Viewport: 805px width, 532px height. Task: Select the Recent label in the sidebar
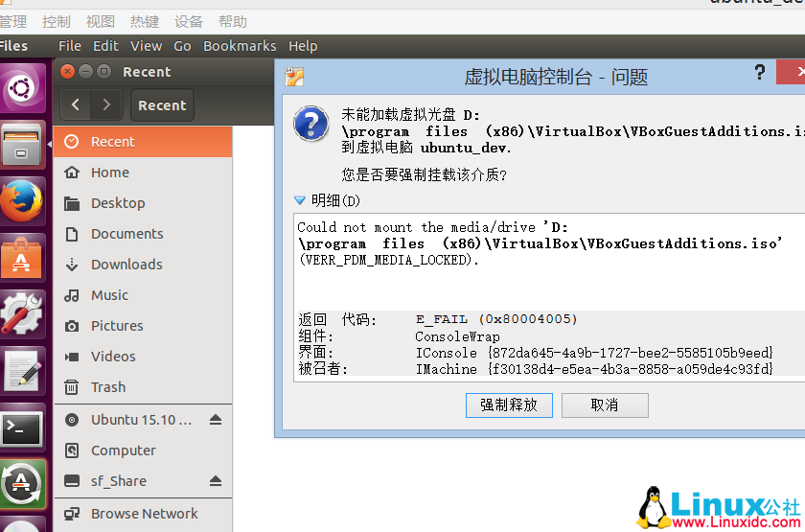pos(112,142)
